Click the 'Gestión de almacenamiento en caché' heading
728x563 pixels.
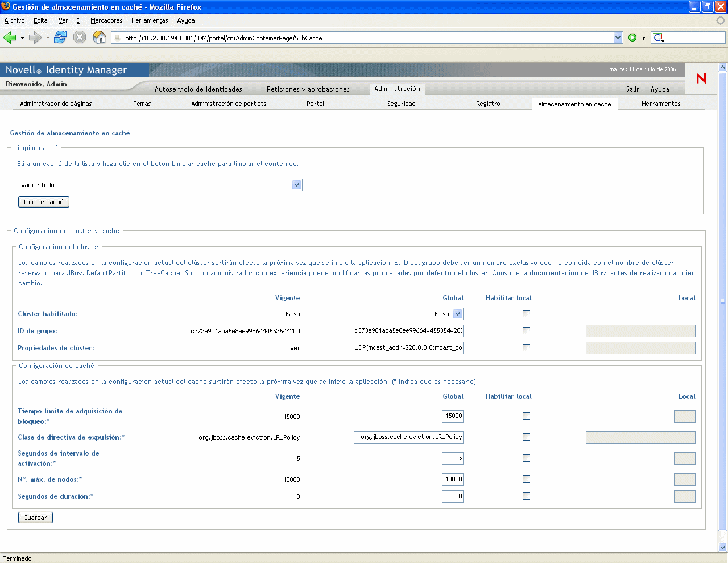point(70,133)
